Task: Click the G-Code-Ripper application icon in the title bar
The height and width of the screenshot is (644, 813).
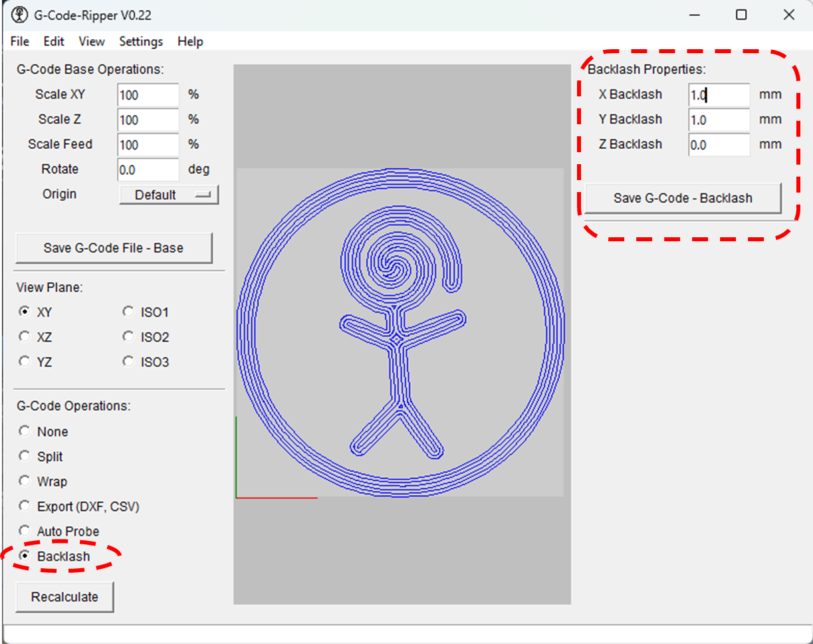Action: point(19,14)
